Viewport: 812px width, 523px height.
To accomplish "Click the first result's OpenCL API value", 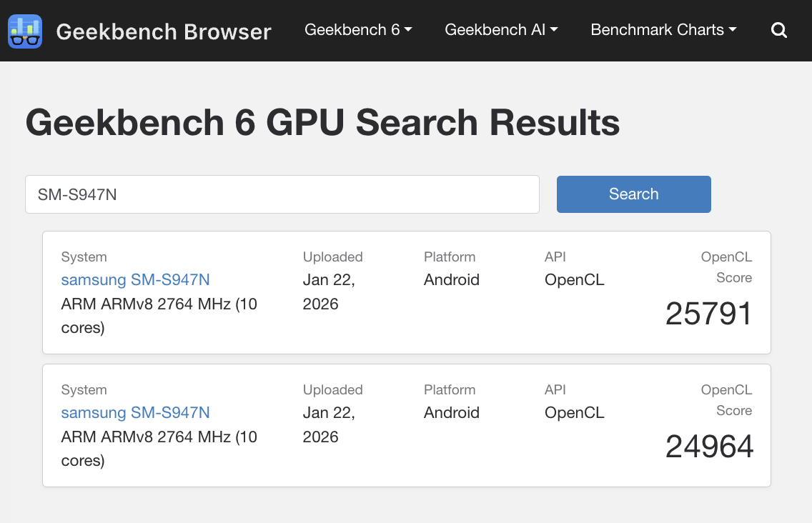I will coord(574,280).
